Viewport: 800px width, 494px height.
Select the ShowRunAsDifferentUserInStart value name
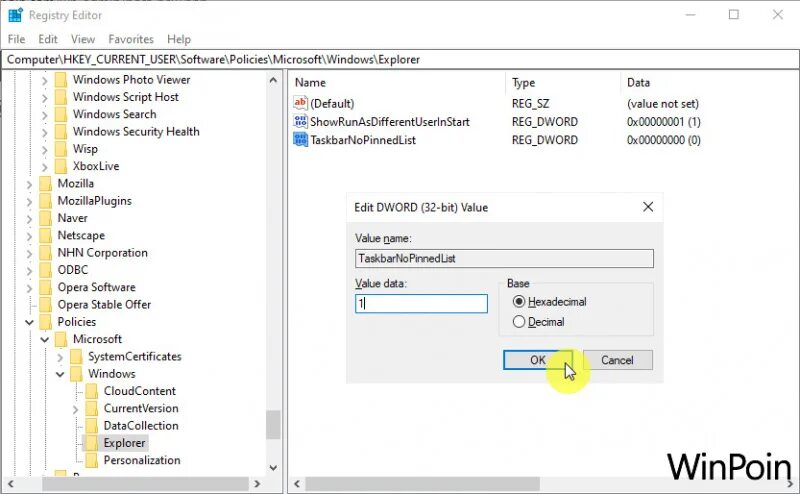tap(390, 121)
